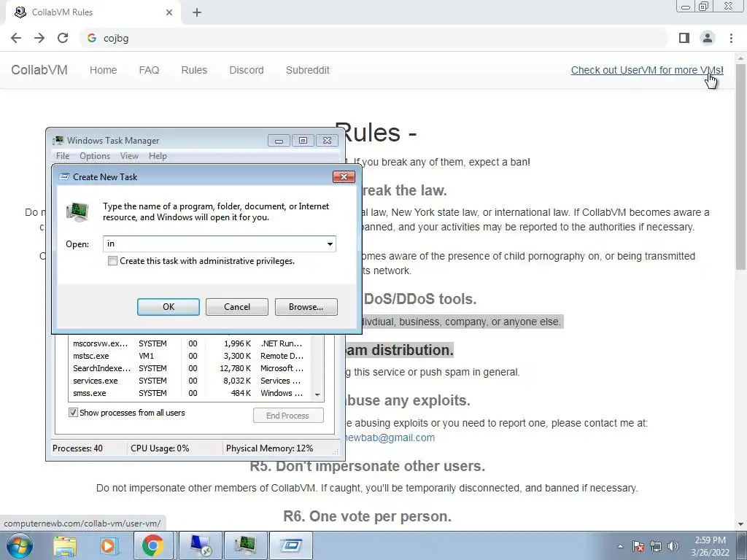Show hidden tray icons arrow

[620, 546]
